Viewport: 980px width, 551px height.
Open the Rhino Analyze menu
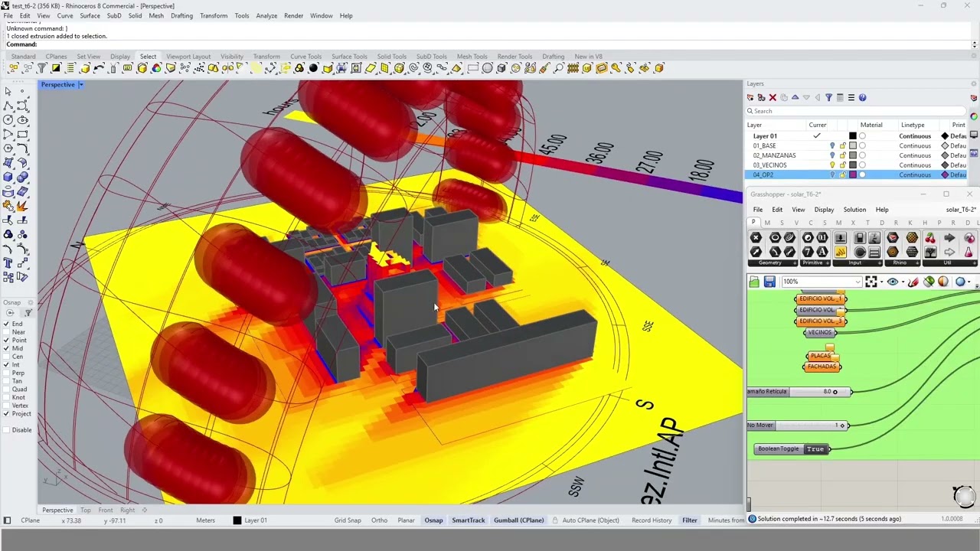pyautogui.click(x=266, y=15)
